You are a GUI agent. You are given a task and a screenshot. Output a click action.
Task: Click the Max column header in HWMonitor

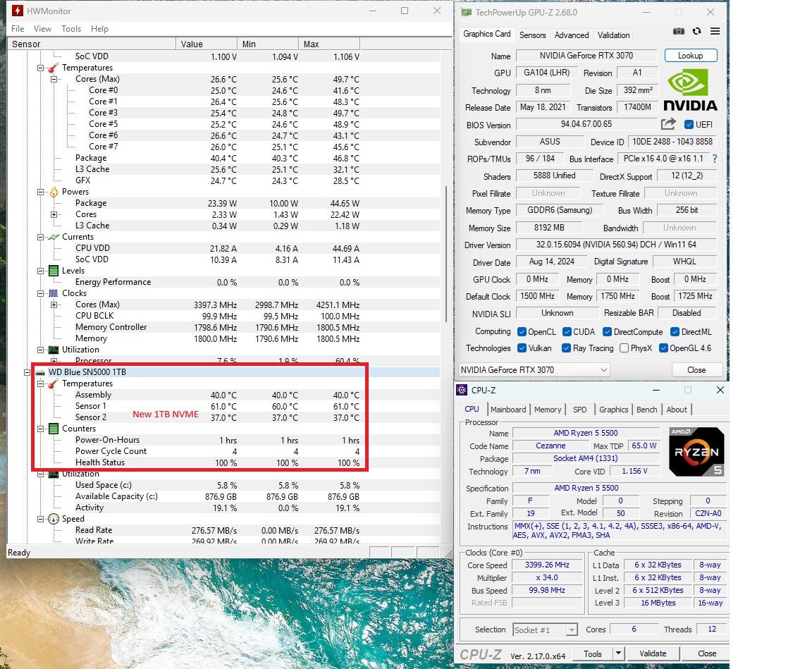click(x=329, y=44)
